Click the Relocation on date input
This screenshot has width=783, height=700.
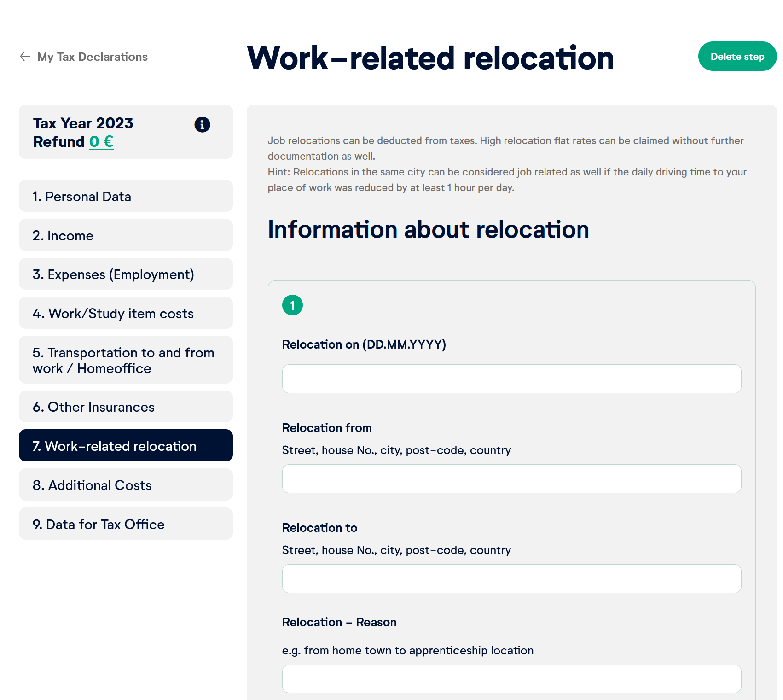(x=511, y=378)
